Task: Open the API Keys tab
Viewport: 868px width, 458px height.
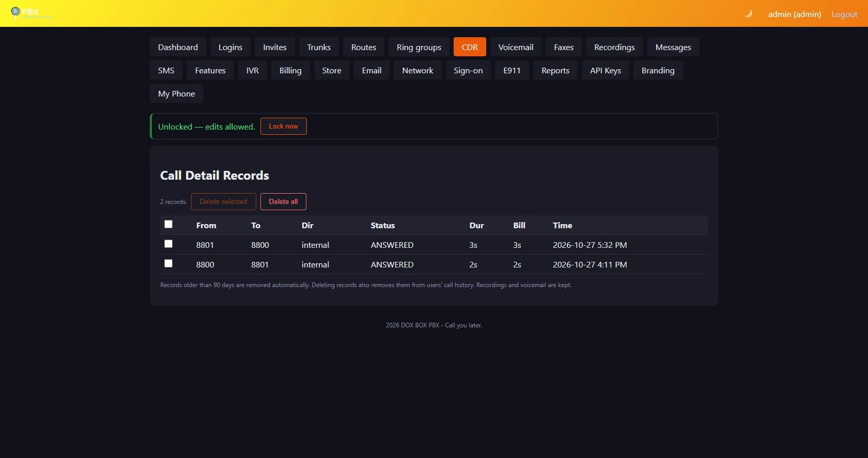Action: 606,70
